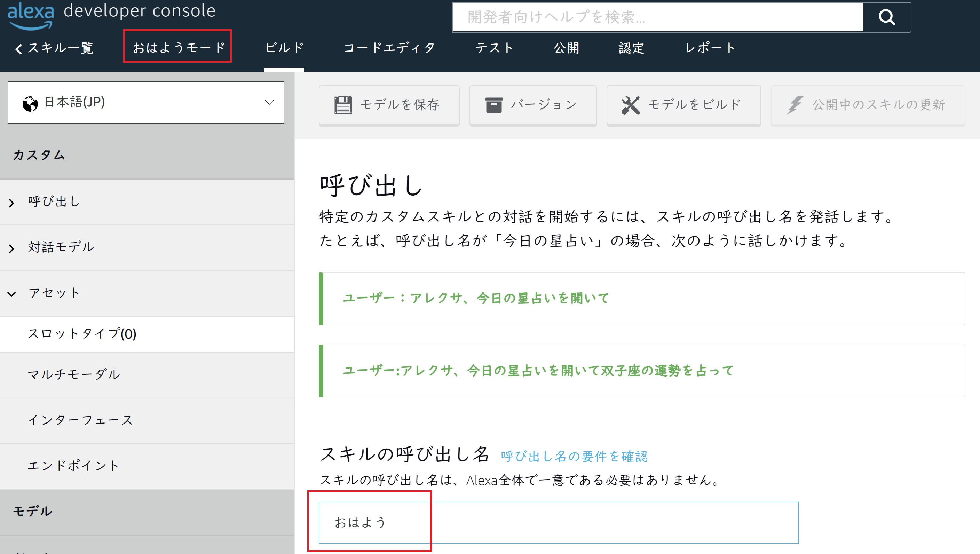Click the globe icon in language selector
The width and height of the screenshot is (980, 554).
pos(30,103)
